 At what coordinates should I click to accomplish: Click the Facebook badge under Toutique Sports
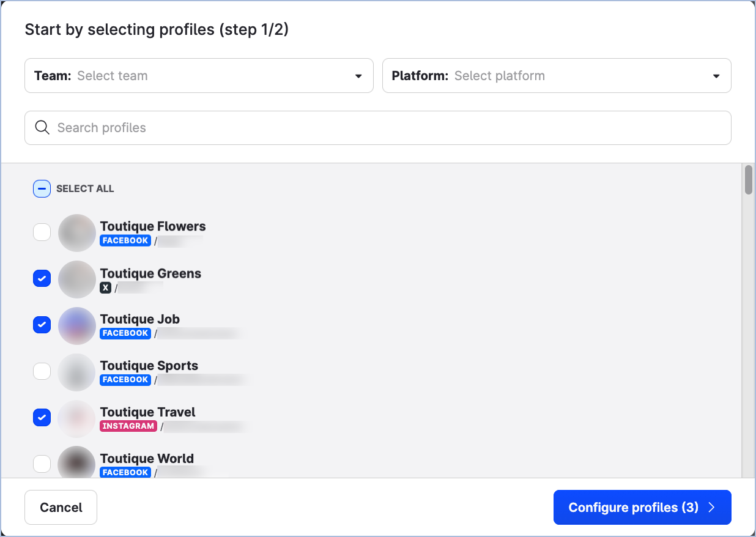125,380
